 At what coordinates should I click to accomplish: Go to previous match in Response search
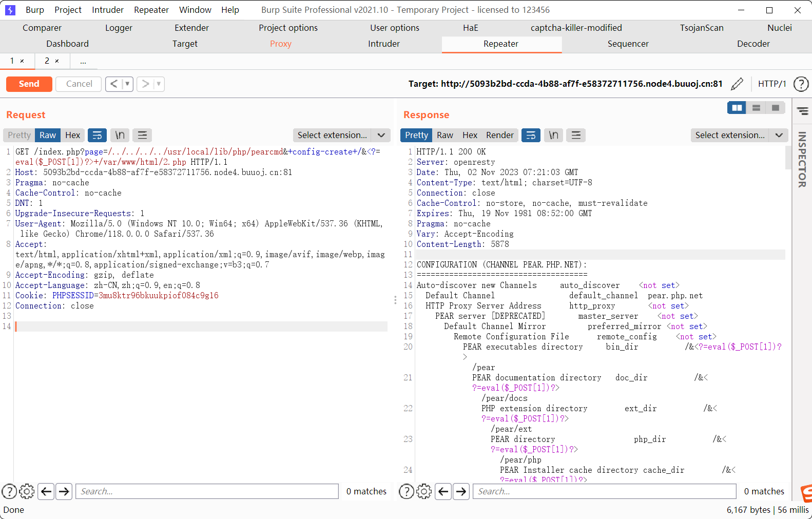coord(443,491)
